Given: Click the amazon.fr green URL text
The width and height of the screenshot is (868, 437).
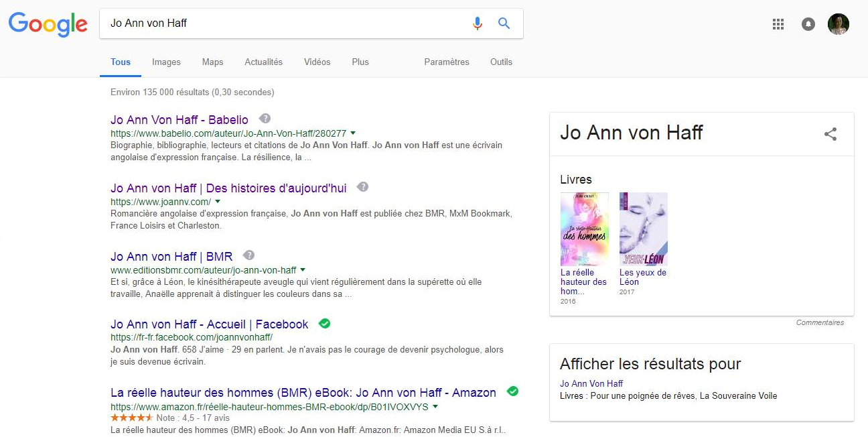Looking at the screenshot, I should (270, 407).
